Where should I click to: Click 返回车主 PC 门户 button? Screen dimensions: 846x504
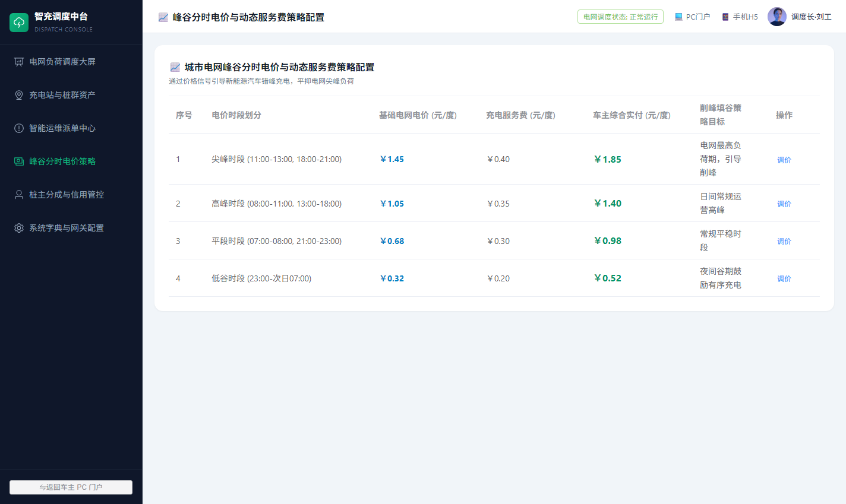pyautogui.click(x=71, y=487)
